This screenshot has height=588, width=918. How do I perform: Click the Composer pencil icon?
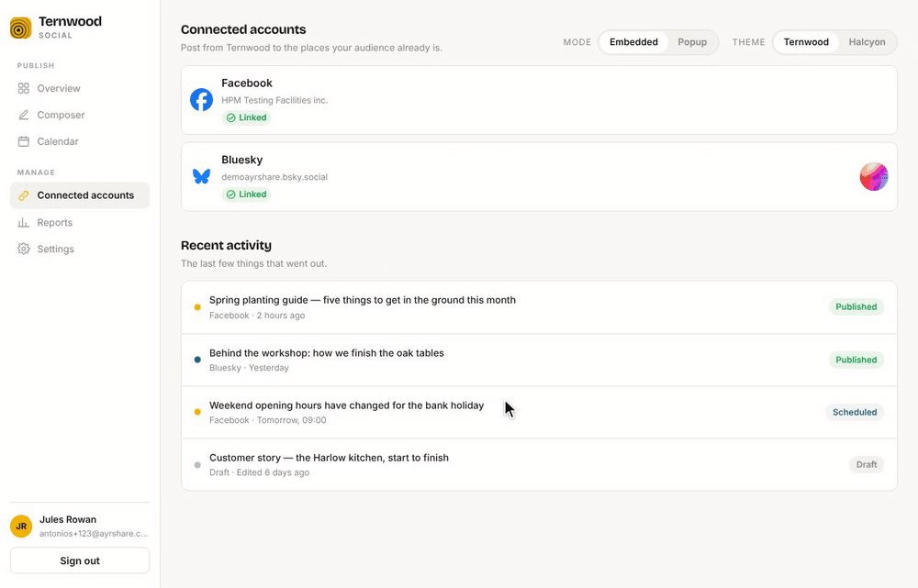[24, 115]
